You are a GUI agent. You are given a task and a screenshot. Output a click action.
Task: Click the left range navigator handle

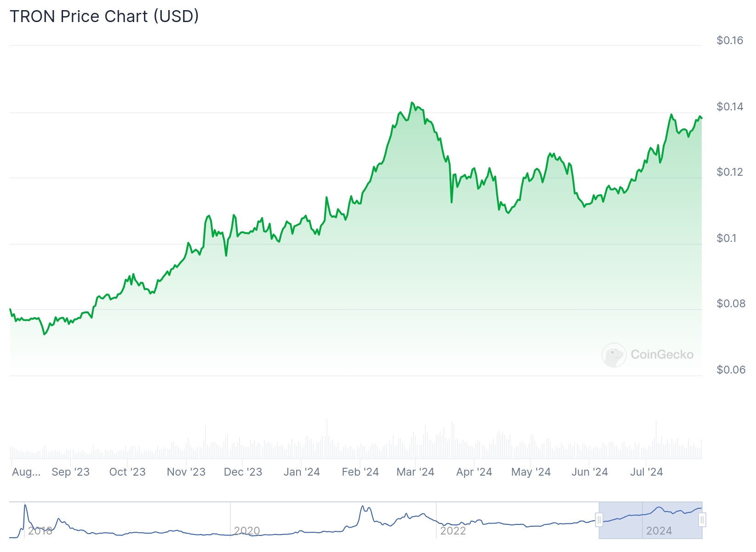tap(599, 520)
